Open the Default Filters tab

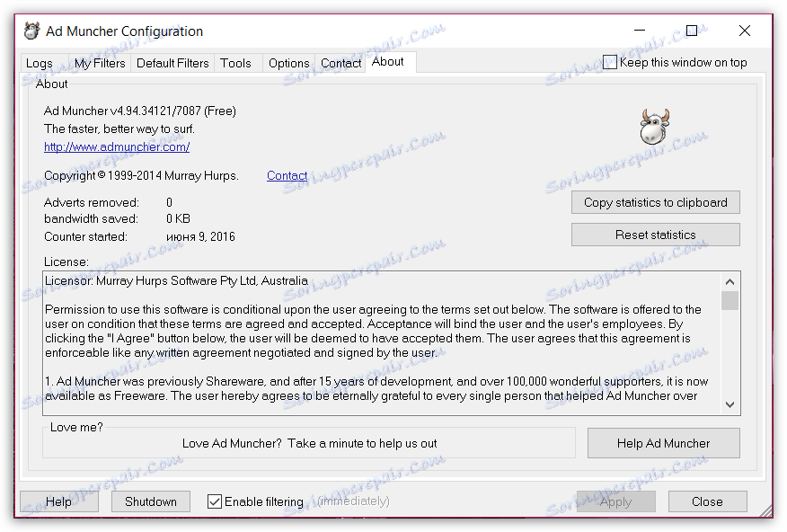pyautogui.click(x=172, y=63)
